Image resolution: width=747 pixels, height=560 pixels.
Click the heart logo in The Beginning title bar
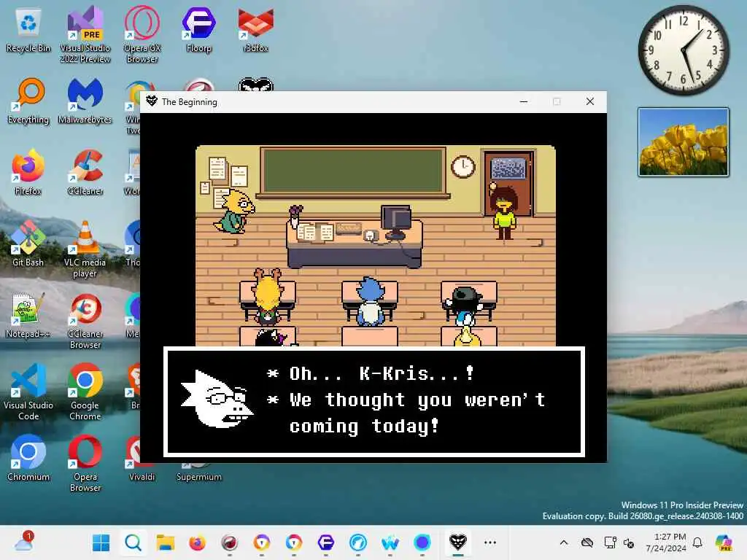(152, 101)
